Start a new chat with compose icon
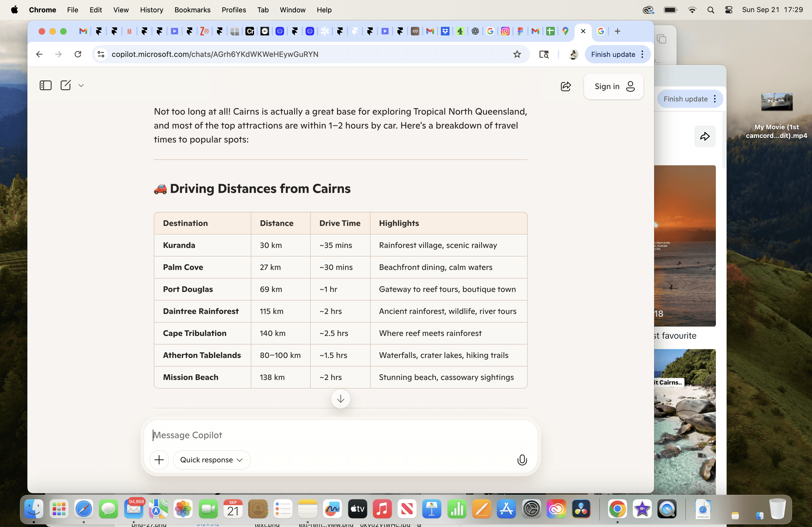This screenshot has height=527, width=812. tap(66, 85)
